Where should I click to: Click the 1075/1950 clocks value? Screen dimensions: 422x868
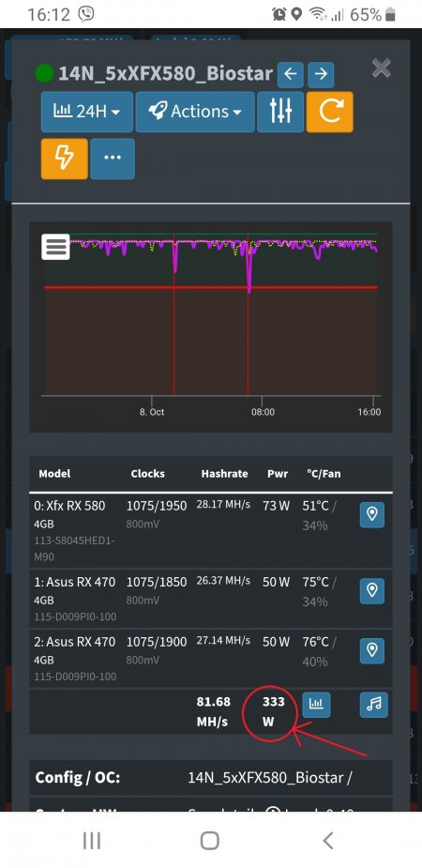click(157, 506)
